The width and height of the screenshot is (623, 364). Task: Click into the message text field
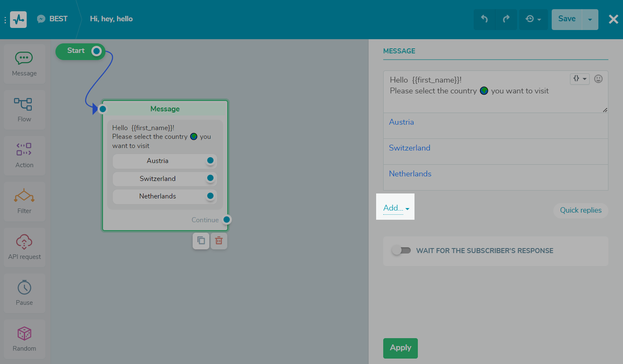coord(495,92)
